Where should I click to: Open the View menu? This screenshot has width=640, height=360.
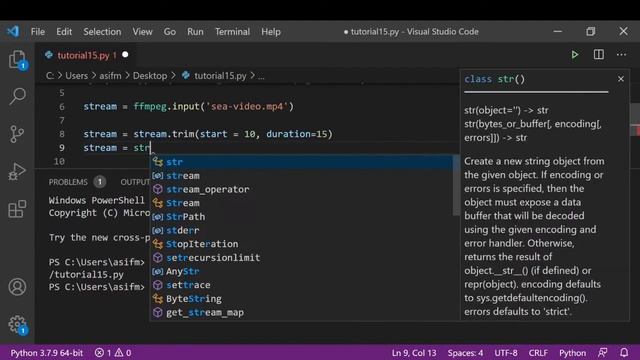(142, 32)
